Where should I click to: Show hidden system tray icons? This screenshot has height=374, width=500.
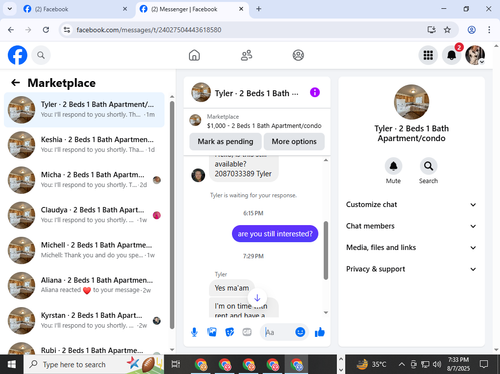click(x=402, y=364)
